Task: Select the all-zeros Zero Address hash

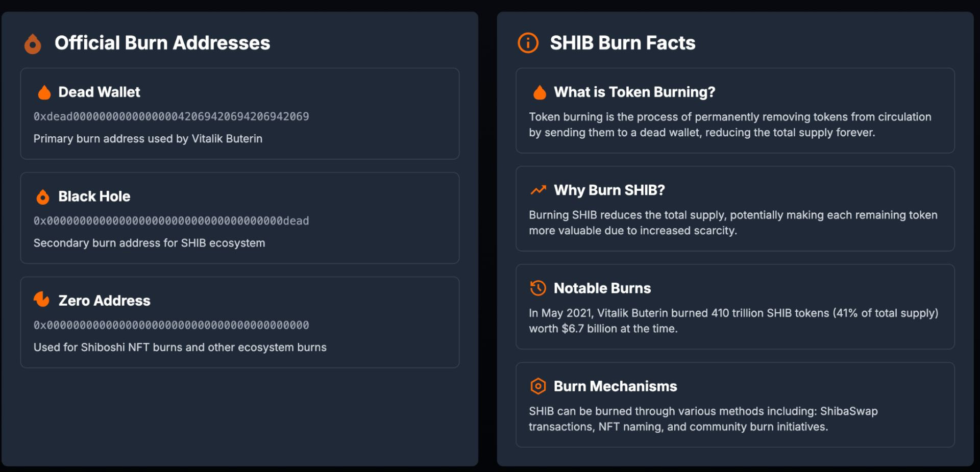Action: pyautogui.click(x=171, y=326)
